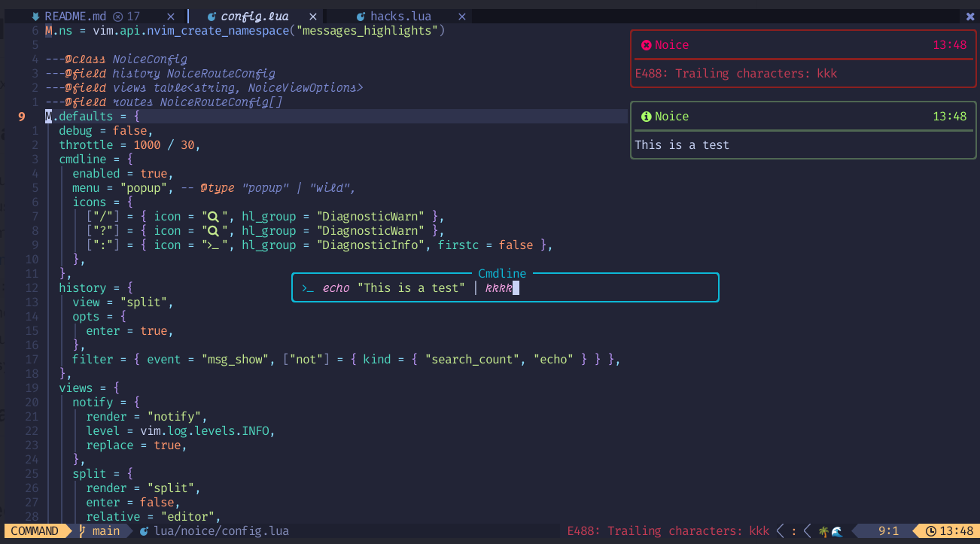Click line number 9 in the gutter
This screenshot has height=544, width=980.
[x=20, y=116]
